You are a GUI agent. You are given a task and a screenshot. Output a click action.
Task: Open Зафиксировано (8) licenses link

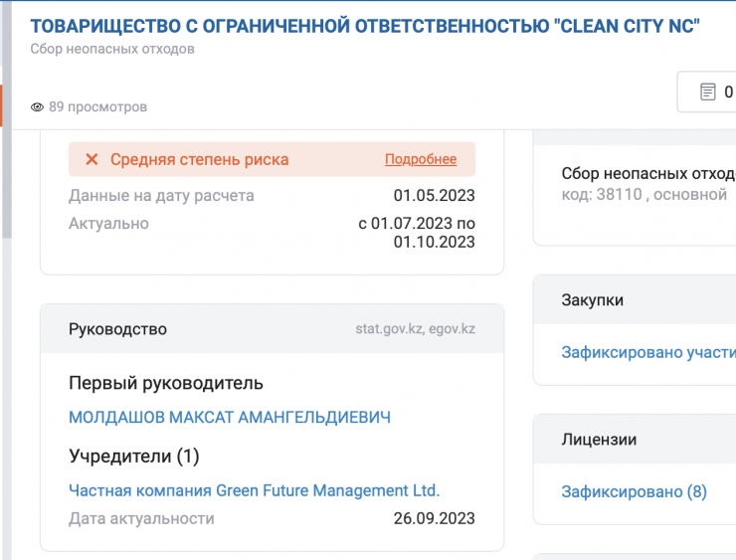tap(634, 491)
